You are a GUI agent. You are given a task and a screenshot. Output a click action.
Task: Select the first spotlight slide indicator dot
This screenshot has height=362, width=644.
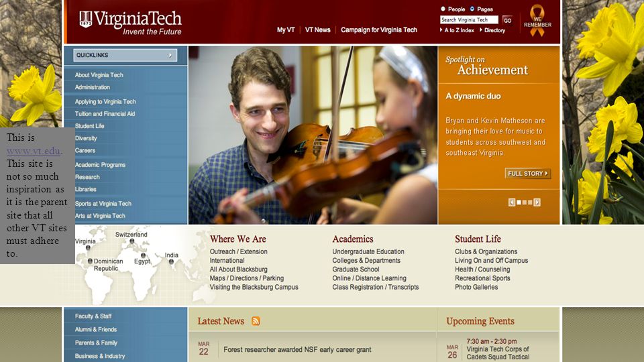(x=519, y=202)
